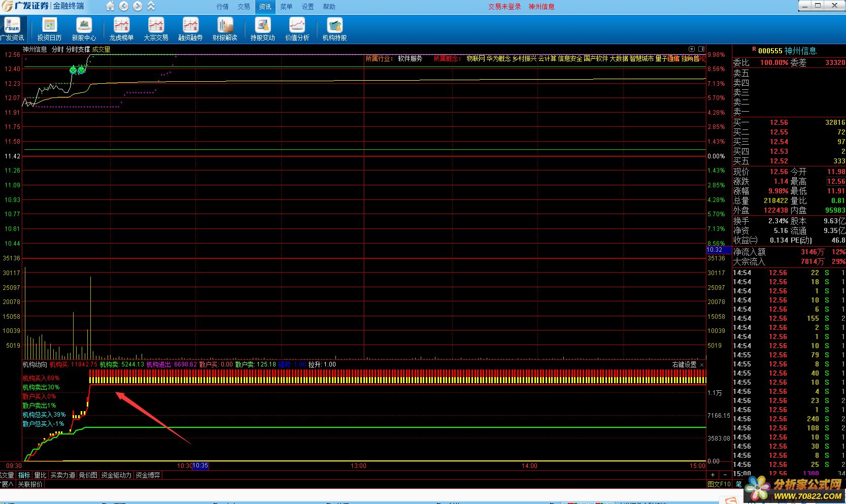This screenshot has height=504, width=846.
Task: Click 神州信息 link in title bar
Action: (x=542, y=7)
